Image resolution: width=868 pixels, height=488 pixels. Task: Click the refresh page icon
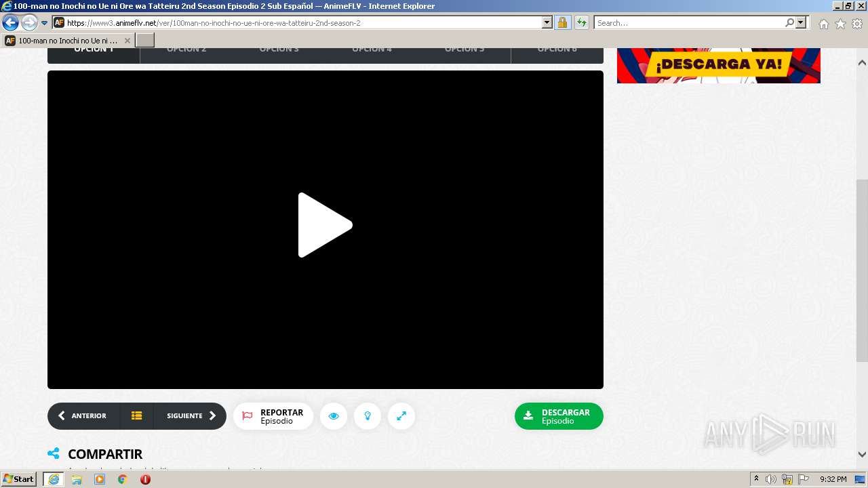pyautogui.click(x=581, y=23)
